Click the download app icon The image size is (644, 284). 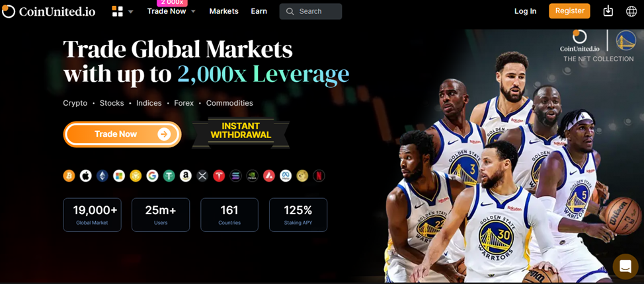pos(608,11)
